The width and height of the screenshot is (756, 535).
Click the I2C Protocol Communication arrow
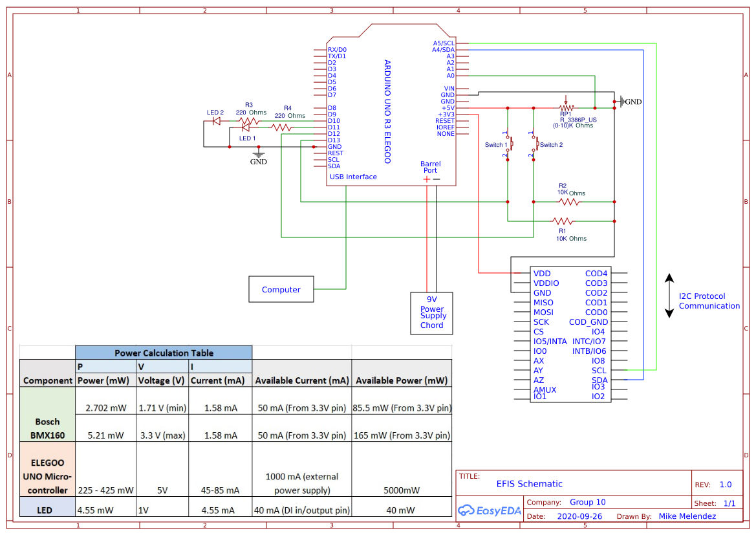[x=669, y=296]
